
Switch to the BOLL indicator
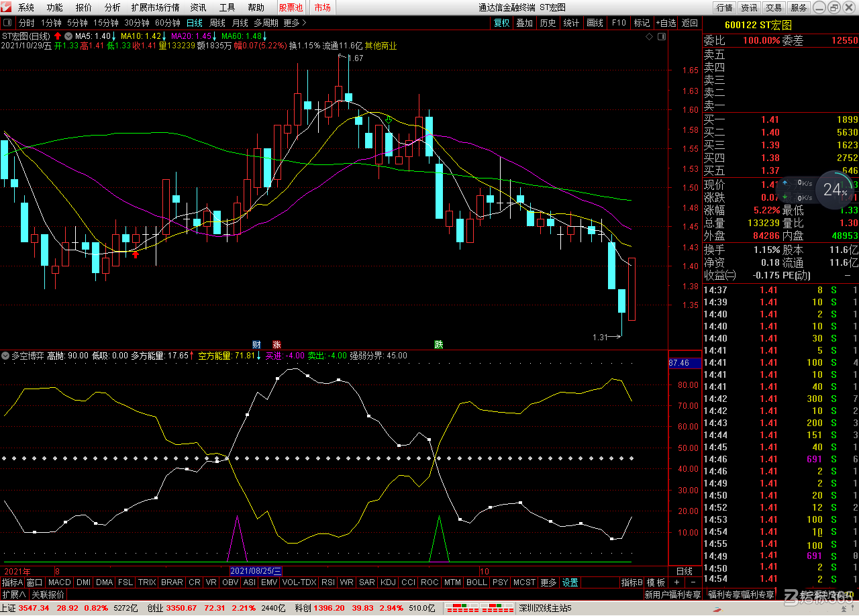coord(476,582)
